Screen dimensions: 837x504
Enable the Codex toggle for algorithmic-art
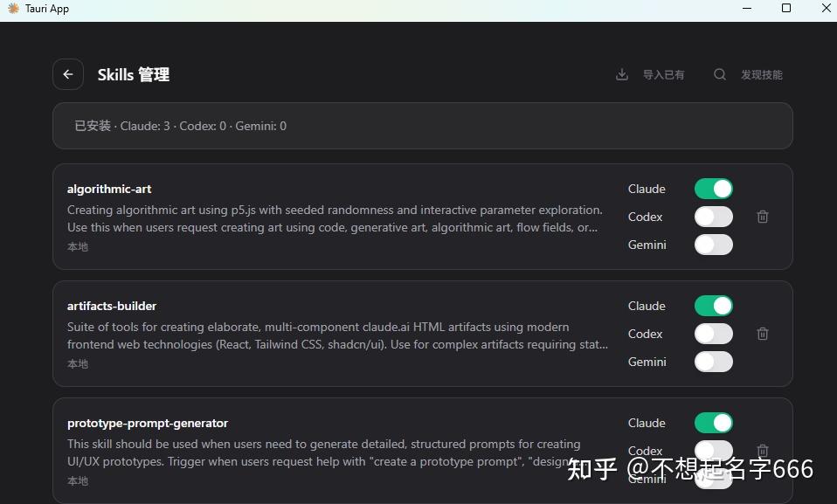pos(714,217)
